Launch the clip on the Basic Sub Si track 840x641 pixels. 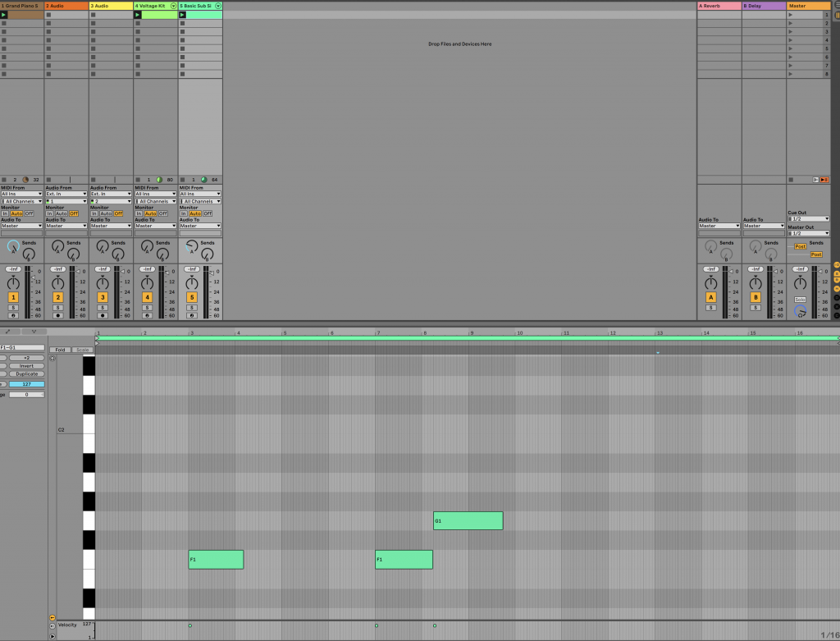click(x=184, y=15)
